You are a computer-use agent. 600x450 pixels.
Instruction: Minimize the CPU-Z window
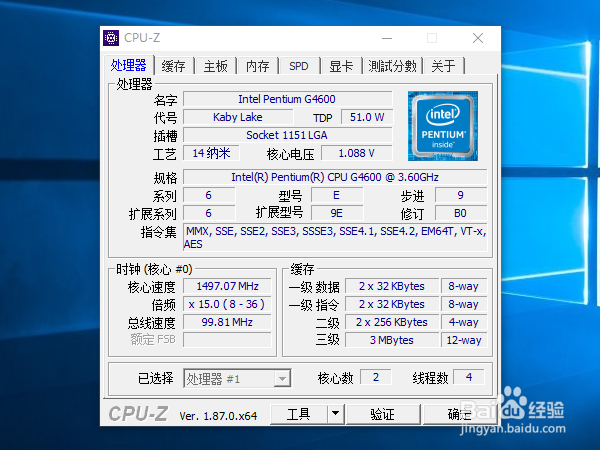click(387, 38)
